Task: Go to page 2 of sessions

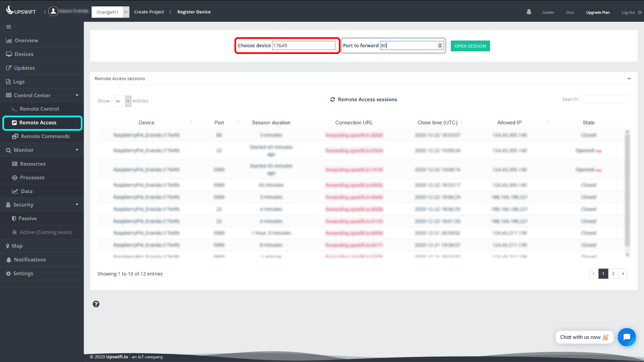Action: (x=613, y=274)
